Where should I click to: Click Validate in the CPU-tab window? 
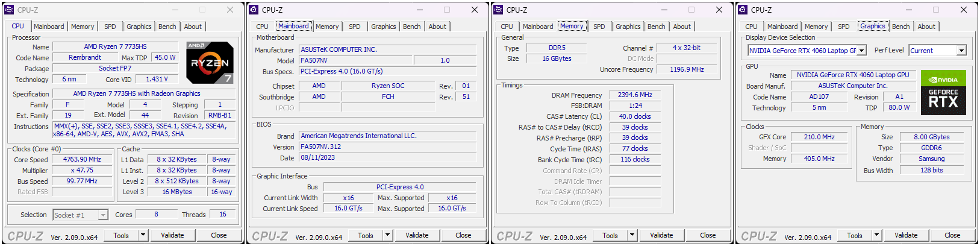click(172, 235)
